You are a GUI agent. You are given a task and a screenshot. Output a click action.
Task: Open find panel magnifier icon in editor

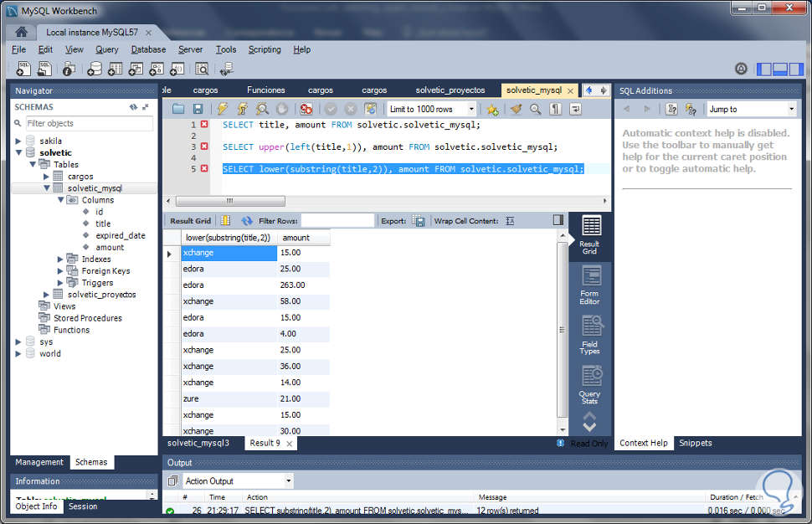point(536,109)
